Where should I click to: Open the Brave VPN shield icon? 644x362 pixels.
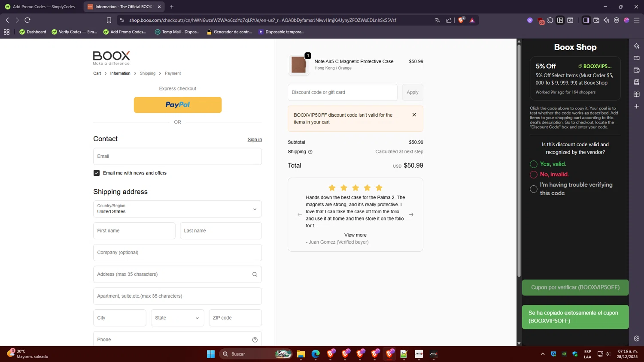point(617,20)
